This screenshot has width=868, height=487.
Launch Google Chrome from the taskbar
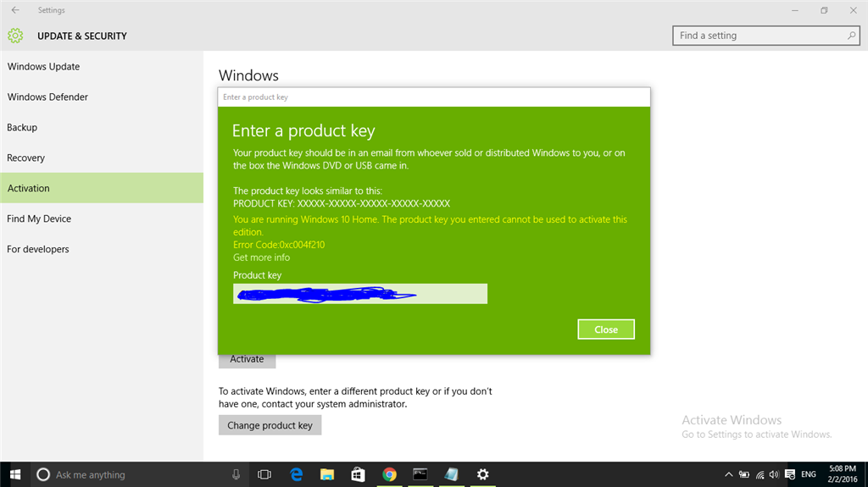point(389,474)
